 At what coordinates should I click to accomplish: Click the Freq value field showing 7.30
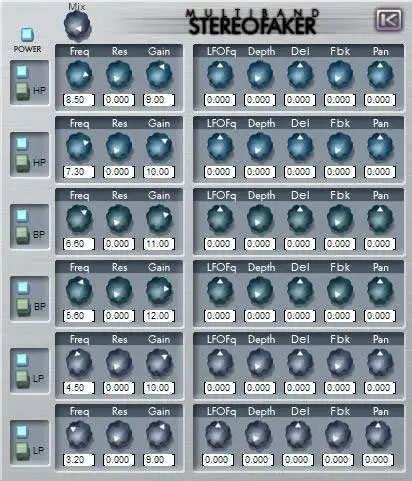click(79, 172)
